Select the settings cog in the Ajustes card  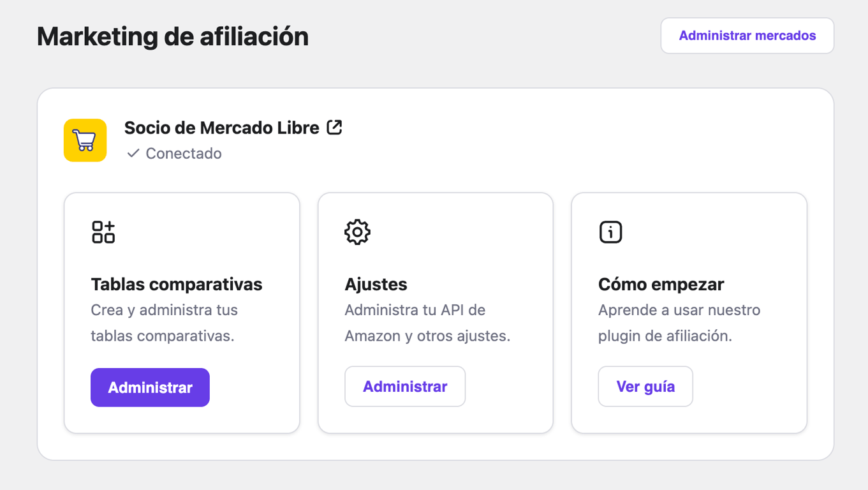click(x=358, y=232)
